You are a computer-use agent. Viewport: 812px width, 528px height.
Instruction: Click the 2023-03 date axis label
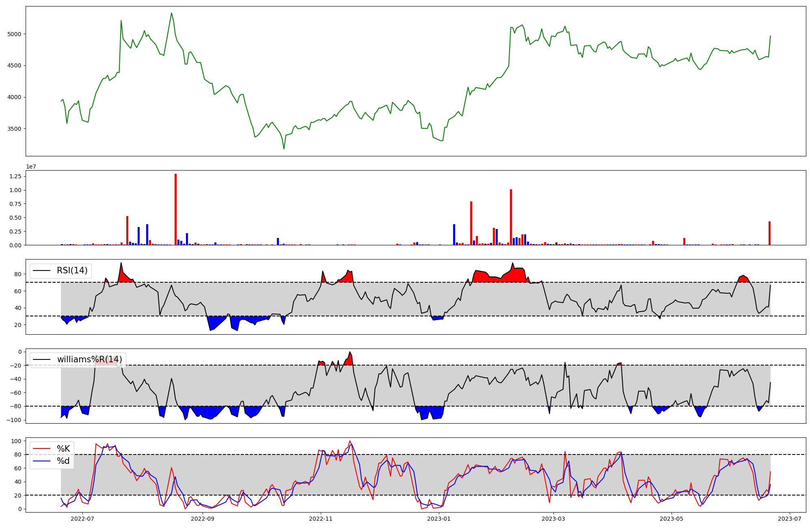coord(553,519)
